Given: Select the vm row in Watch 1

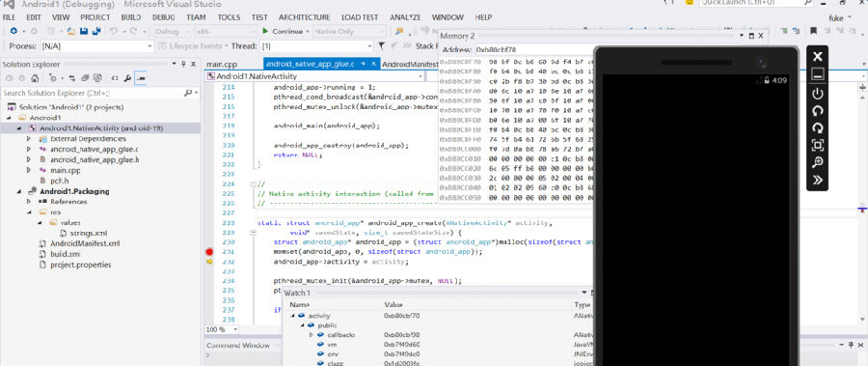Looking at the screenshot, I should coord(437,344).
